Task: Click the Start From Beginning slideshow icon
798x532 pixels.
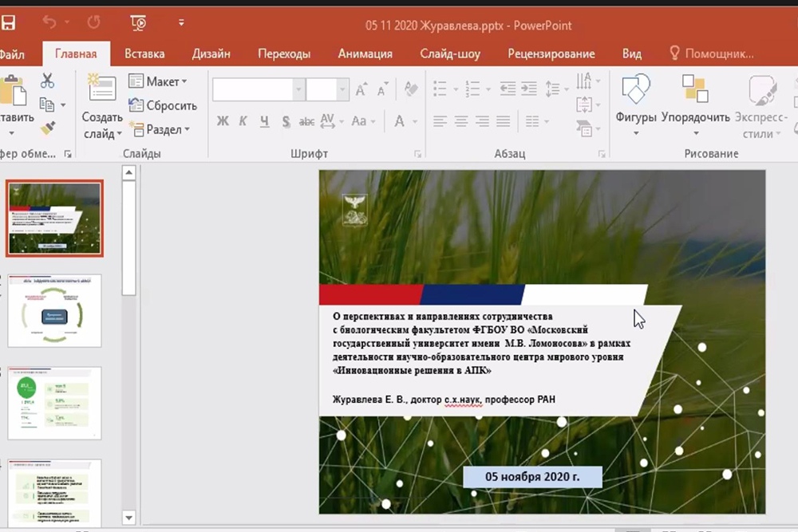Action: coord(138,24)
